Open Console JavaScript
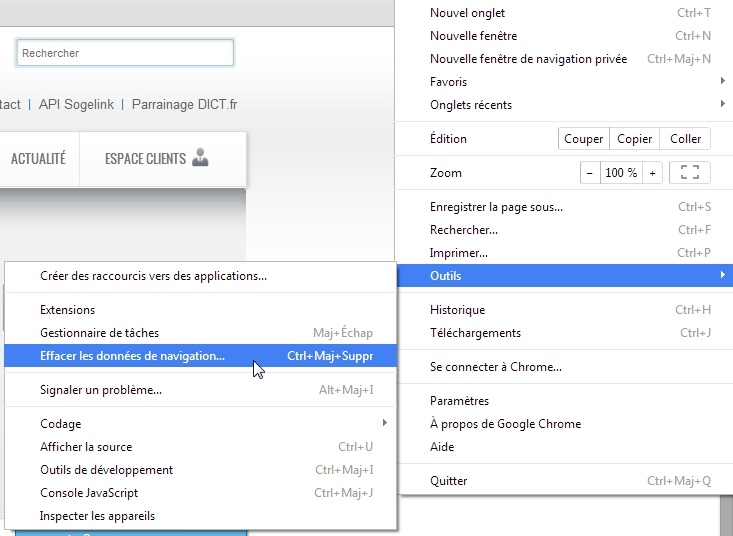 [x=201, y=492]
